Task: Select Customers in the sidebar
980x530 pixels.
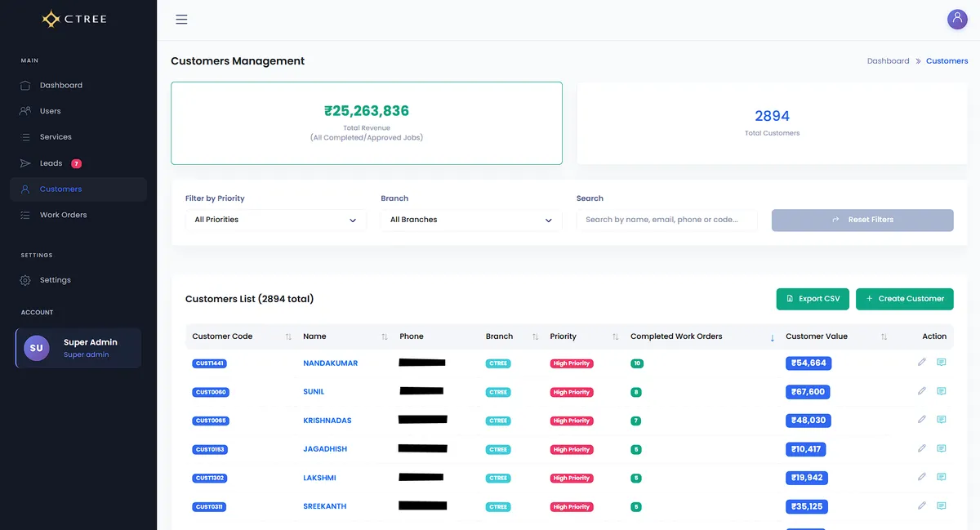Action: point(78,189)
